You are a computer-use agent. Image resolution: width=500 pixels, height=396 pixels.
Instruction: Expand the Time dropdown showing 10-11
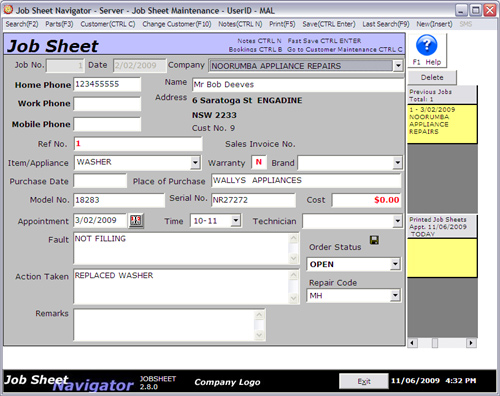[x=236, y=220]
